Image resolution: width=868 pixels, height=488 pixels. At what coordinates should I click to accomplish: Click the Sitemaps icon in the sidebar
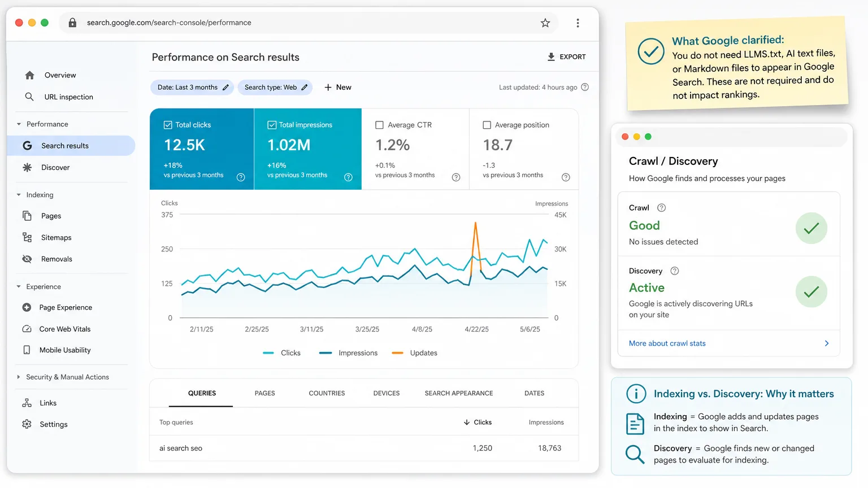pos(27,237)
